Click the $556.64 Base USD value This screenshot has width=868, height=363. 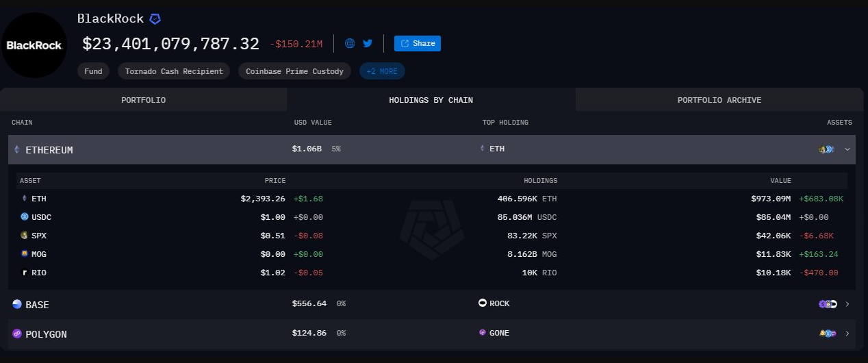(309, 303)
